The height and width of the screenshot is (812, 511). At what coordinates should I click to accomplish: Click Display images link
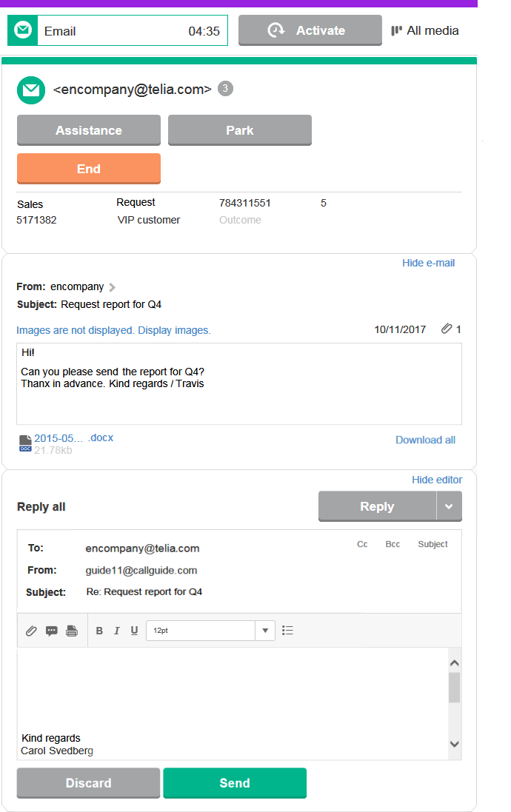click(x=174, y=330)
